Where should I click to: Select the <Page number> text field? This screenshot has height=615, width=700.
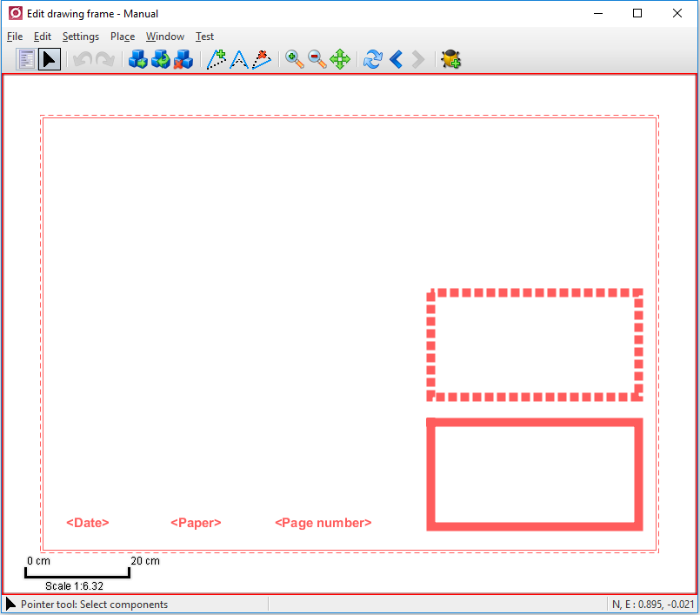point(323,523)
